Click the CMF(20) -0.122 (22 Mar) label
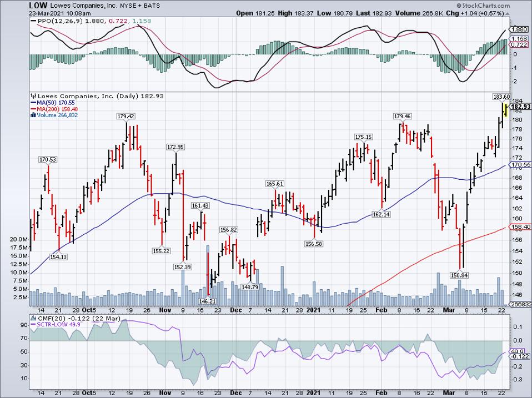532x398 pixels. coord(79,318)
